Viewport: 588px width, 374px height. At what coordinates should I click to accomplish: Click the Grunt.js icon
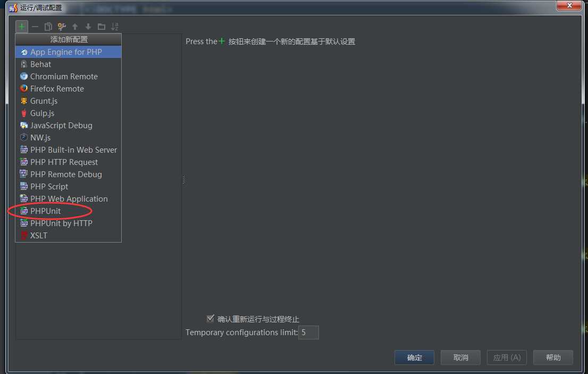pyautogui.click(x=24, y=101)
